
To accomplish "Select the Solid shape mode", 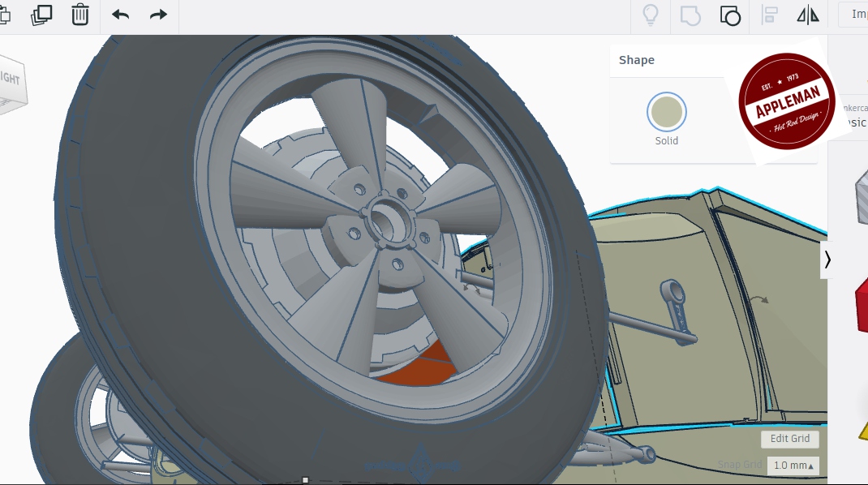I will pos(667,113).
